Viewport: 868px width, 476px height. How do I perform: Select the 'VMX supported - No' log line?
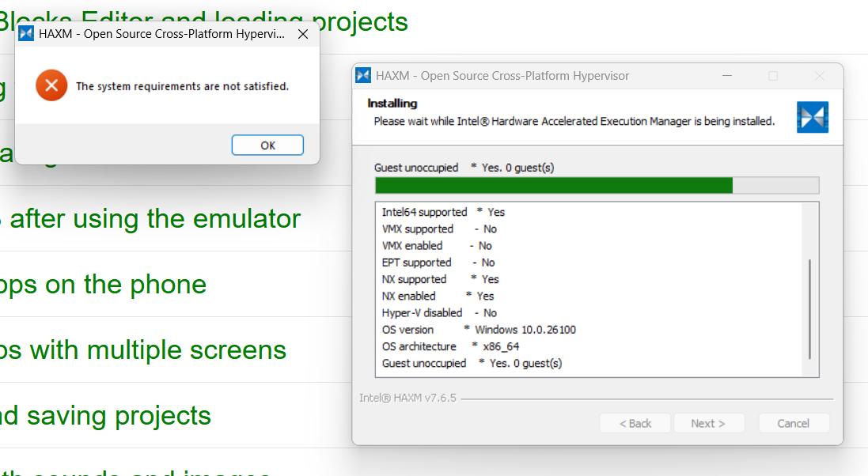pyautogui.click(x=439, y=229)
